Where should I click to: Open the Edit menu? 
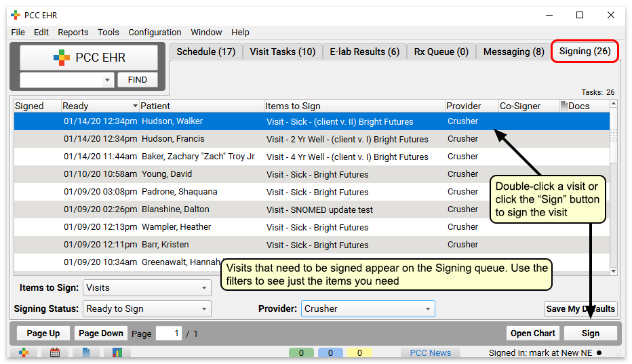(x=41, y=33)
